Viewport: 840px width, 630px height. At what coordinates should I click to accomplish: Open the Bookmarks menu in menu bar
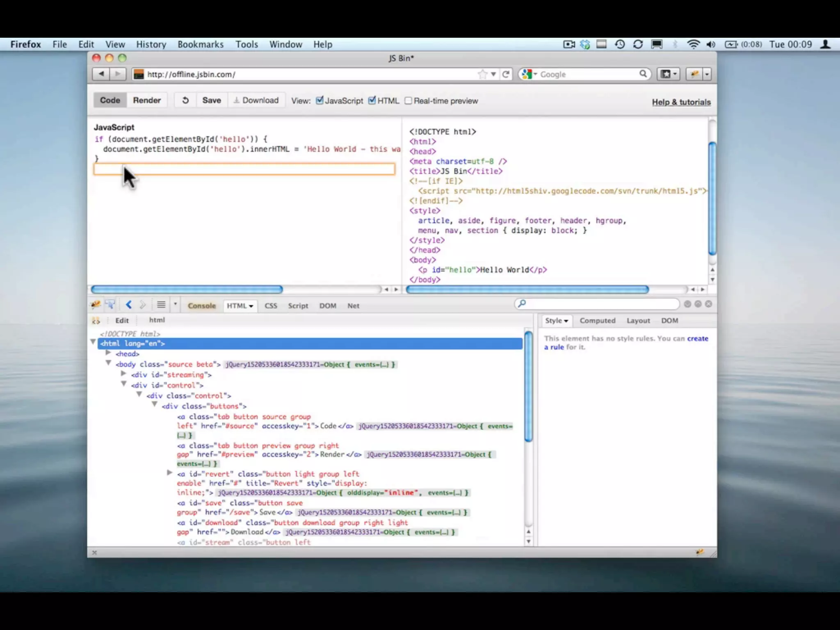point(200,44)
